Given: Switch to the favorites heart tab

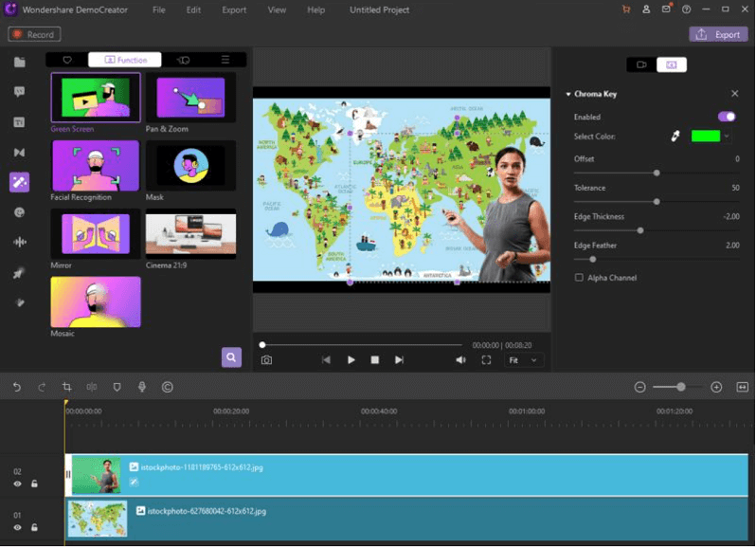Looking at the screenshot, I should coord(67,60).
